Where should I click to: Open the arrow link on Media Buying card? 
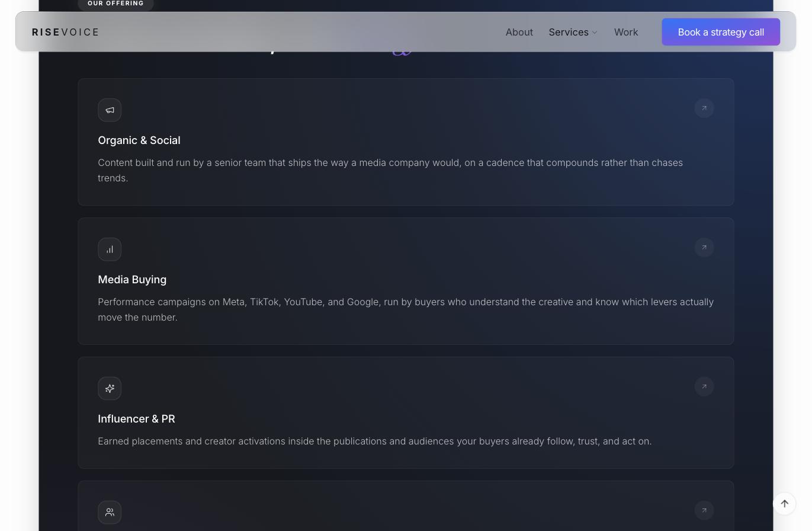coord(704,247)
